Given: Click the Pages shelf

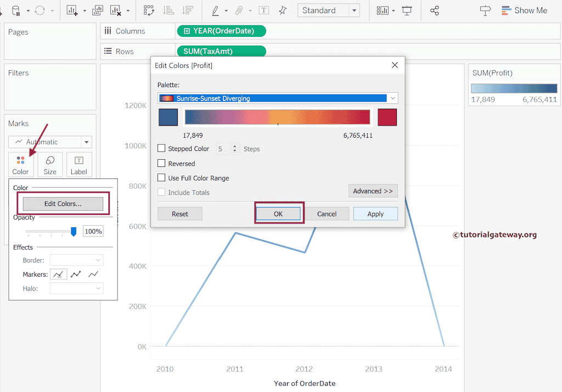Looking at the screenshot, I should (x=50, y=41).
